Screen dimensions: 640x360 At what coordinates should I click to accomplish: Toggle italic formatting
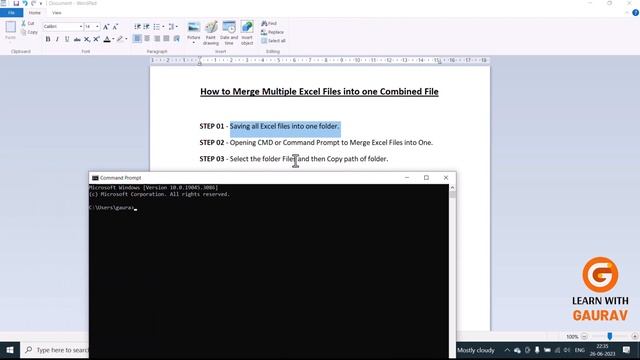[x=57, y=39]
